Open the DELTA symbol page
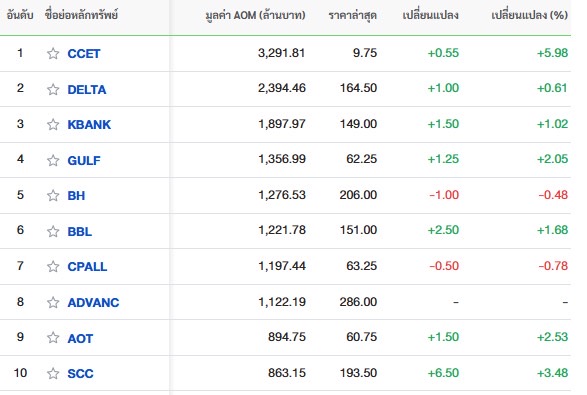The height and width of the screenshot is (395, 587). [87, 89]
